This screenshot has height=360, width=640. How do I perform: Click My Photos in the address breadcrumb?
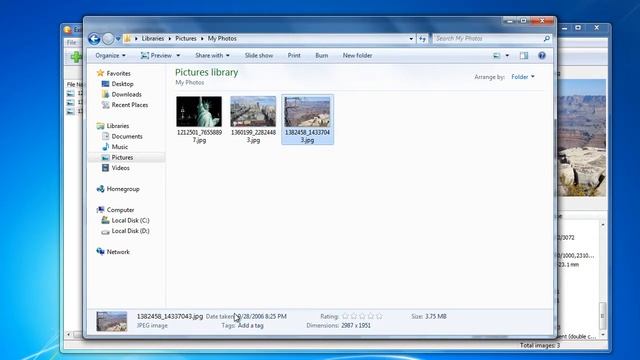tap(222, 38)
